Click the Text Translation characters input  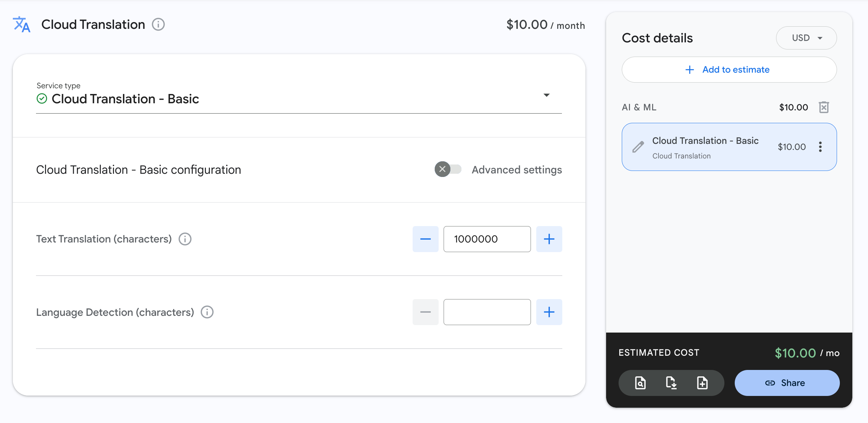pyautogui.click(x=487, y=239)
